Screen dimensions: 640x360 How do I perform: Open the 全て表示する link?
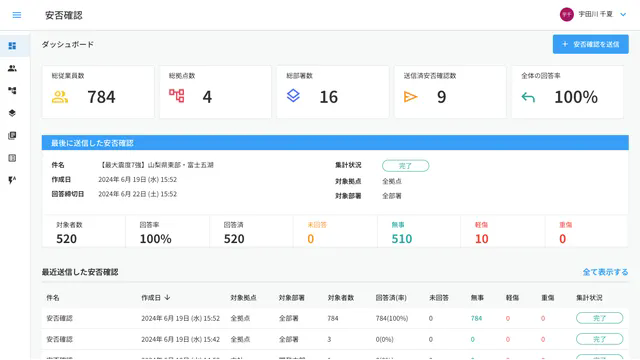point(605,272)
